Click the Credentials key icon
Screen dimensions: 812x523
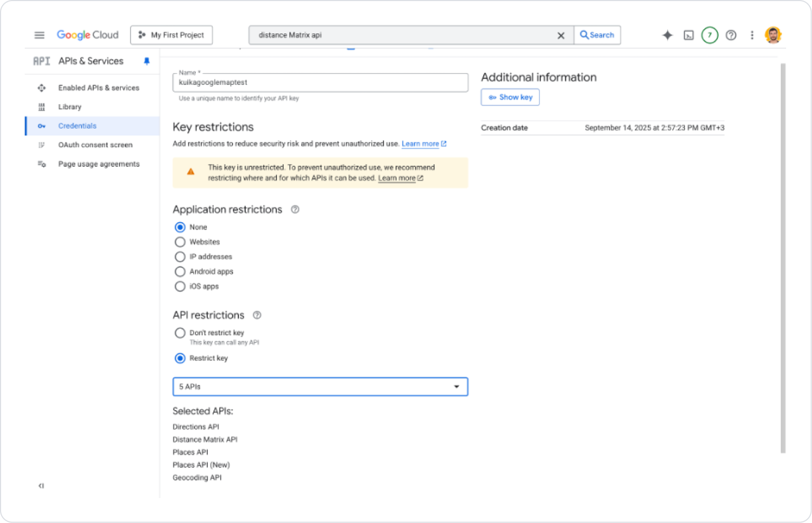(x=42, y=126)
